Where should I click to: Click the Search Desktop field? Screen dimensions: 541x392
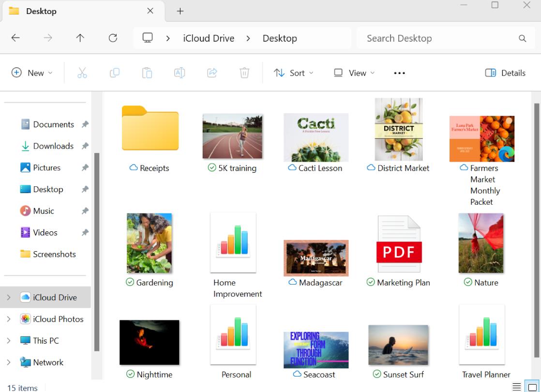[x=436, y=38]
